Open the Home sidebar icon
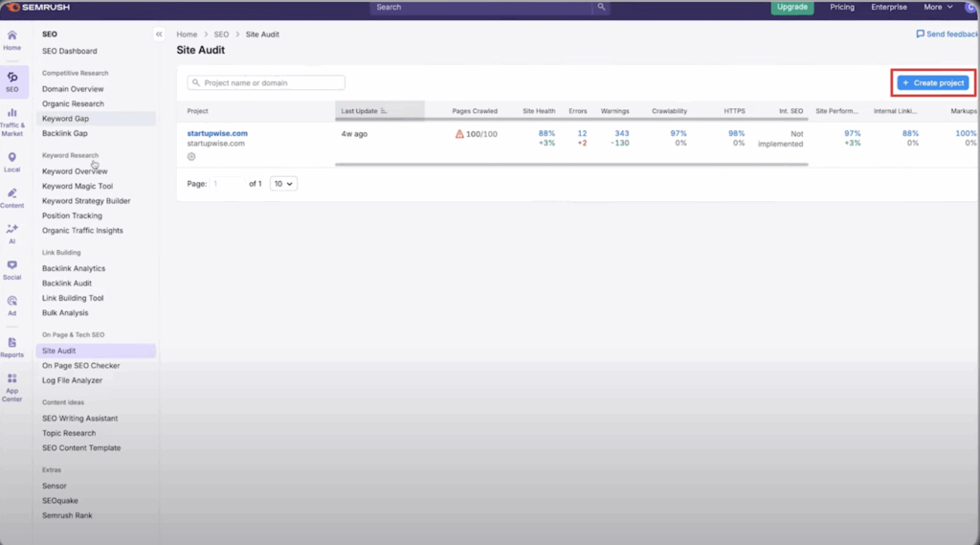The image size is (980, 545). point(11,40)
